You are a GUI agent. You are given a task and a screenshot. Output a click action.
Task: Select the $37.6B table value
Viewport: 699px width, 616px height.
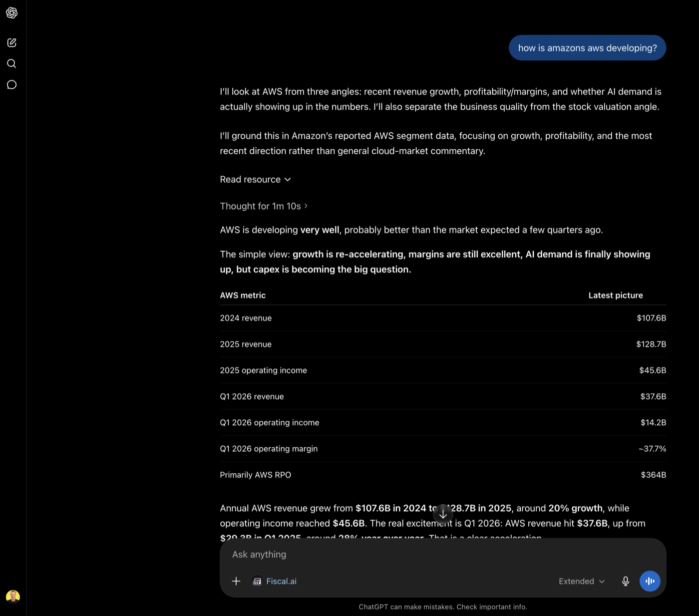click(x=653, y=396)
